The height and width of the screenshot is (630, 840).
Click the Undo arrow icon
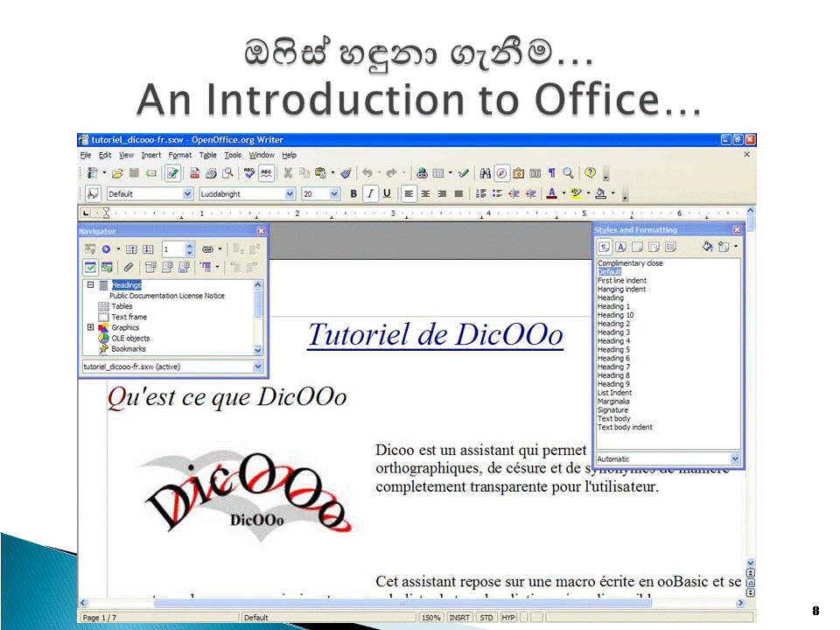pos(367,173)
